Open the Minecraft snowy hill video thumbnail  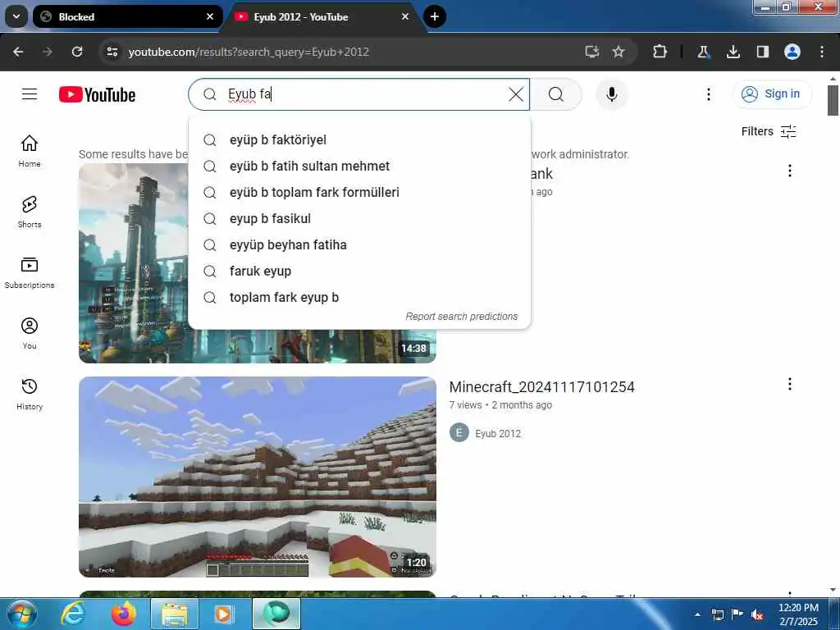pos(257,477)
